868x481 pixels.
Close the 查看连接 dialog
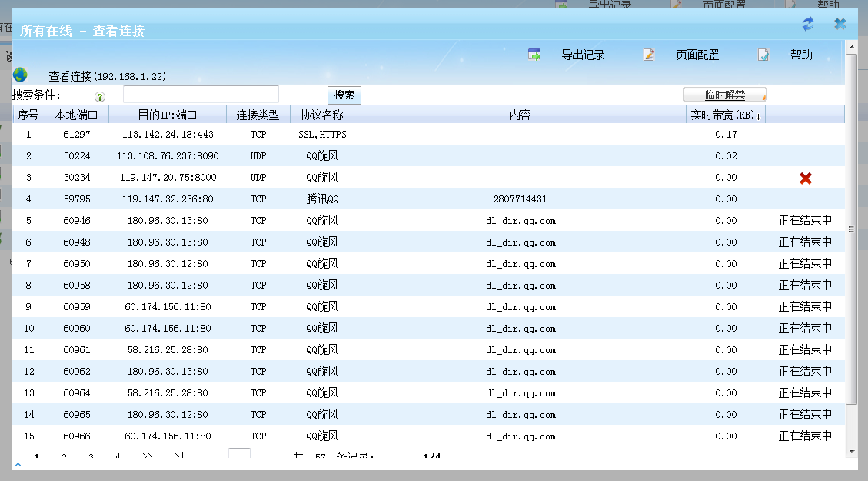(x=840, y=25)
